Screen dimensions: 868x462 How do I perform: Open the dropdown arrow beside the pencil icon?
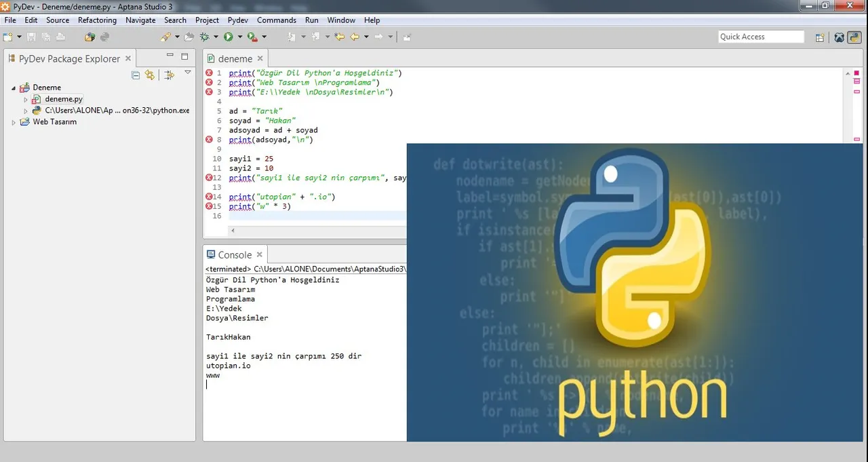coord(177,37)
